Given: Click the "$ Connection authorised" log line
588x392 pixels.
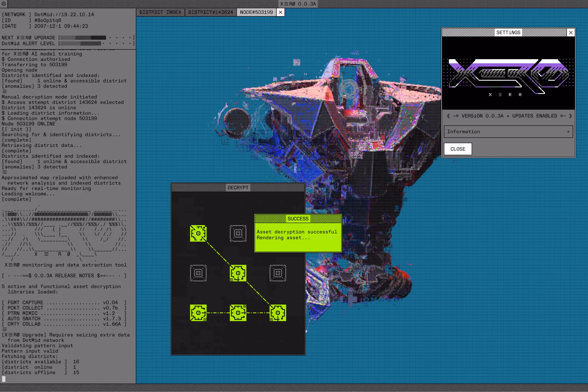Looking at the screenshot, I should pyautogui.click(x=36, y=59).
